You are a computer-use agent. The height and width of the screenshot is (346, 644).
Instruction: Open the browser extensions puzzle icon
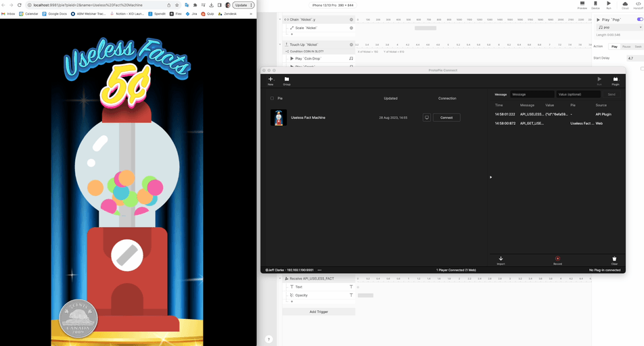click(x=195, y=5)
